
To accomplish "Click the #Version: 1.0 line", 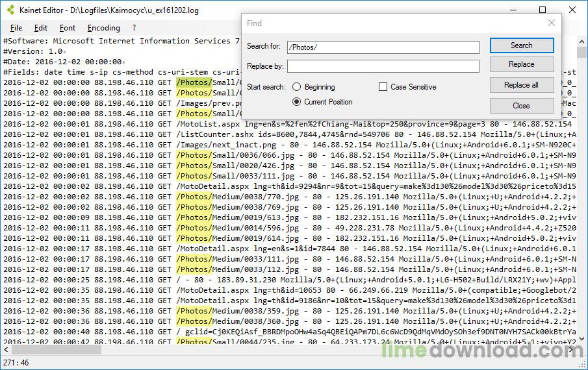I will [33, 51].
